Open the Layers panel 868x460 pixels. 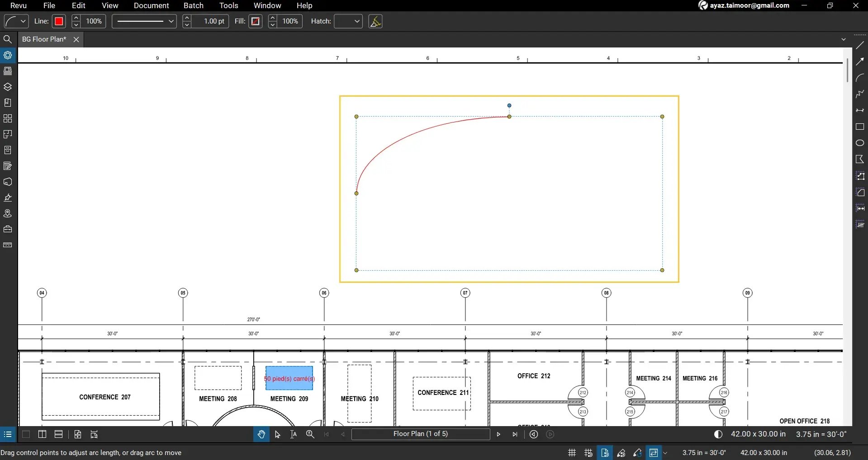8,87
